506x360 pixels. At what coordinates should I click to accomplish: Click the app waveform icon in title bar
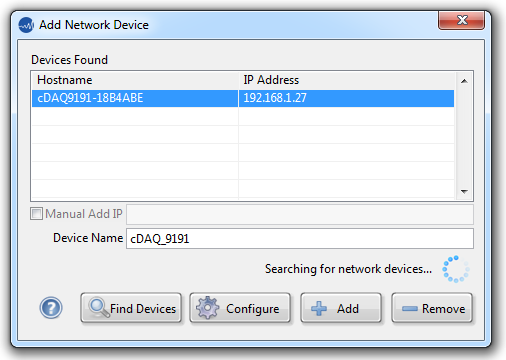pos(26,25)
